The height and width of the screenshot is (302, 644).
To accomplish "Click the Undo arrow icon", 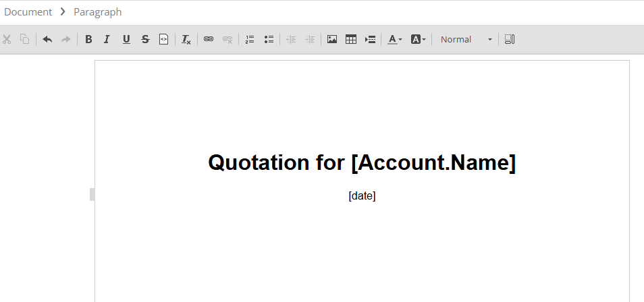I will coord(47,40).
